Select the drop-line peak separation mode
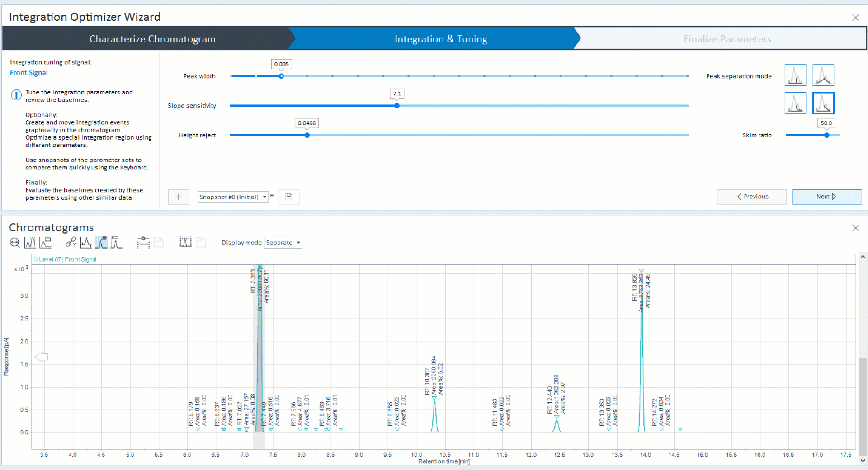Viewport: 868px width, 470px height. (x=795, y=75)
